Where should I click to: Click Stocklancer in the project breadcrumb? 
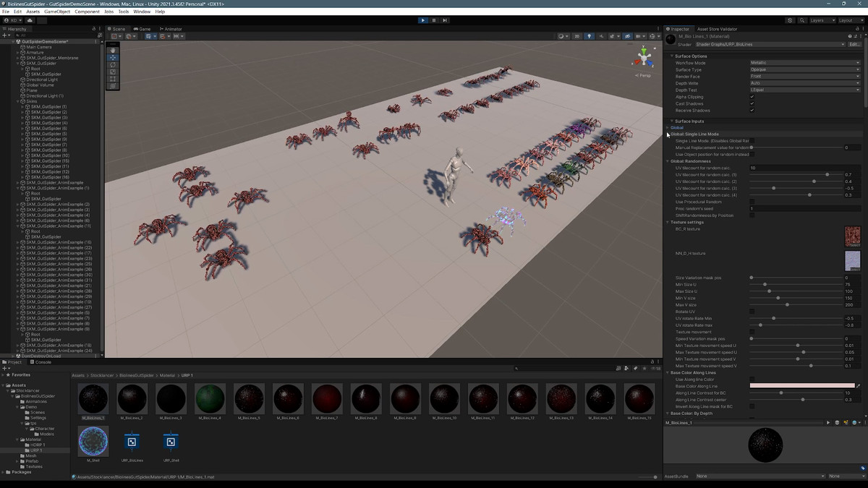point(102,376)
